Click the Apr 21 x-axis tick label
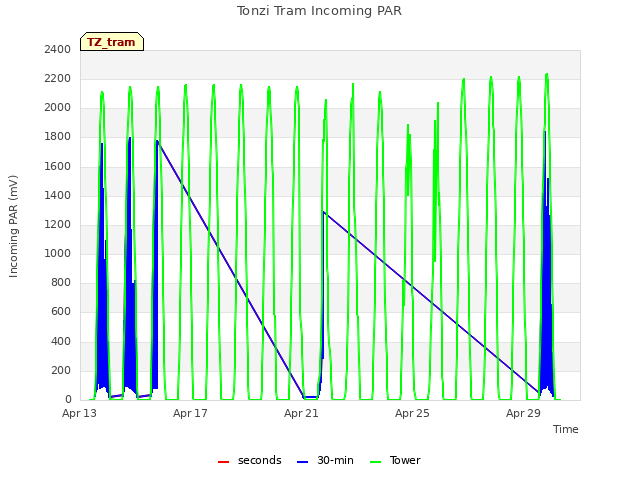Screen dimensions: 640x480 tap(301, 413)
